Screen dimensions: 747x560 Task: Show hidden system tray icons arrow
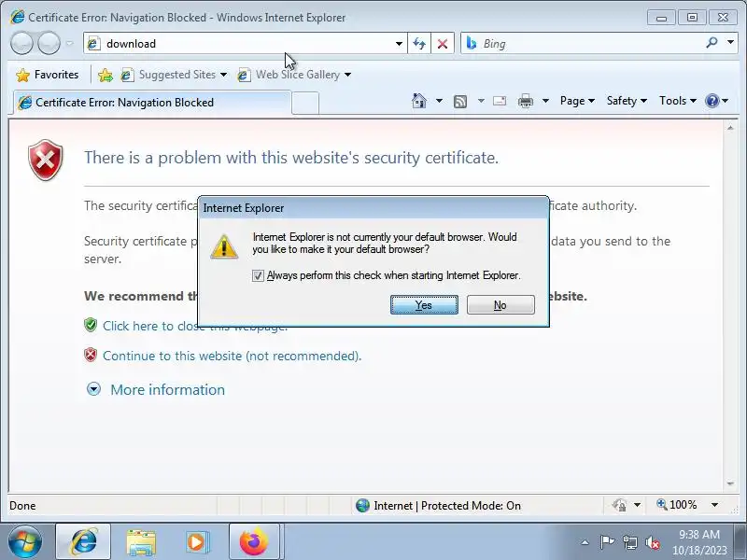point(585,542)
